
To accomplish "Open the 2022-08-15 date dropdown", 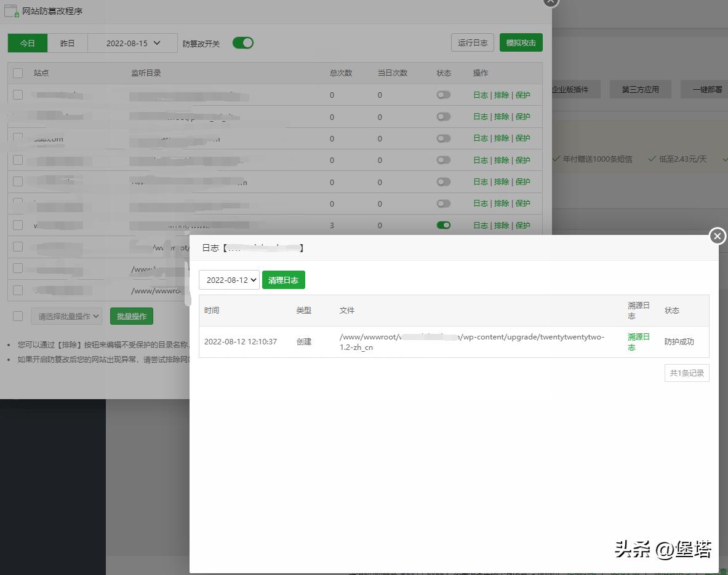I will (132, 43).
